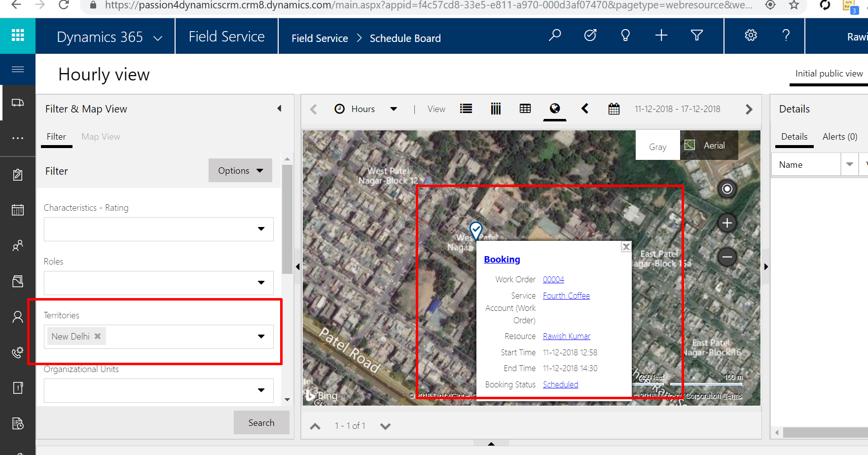Click the search magnifier icon in header
Viewport: 868px width, 455px height.
click(x=555, y=35)
